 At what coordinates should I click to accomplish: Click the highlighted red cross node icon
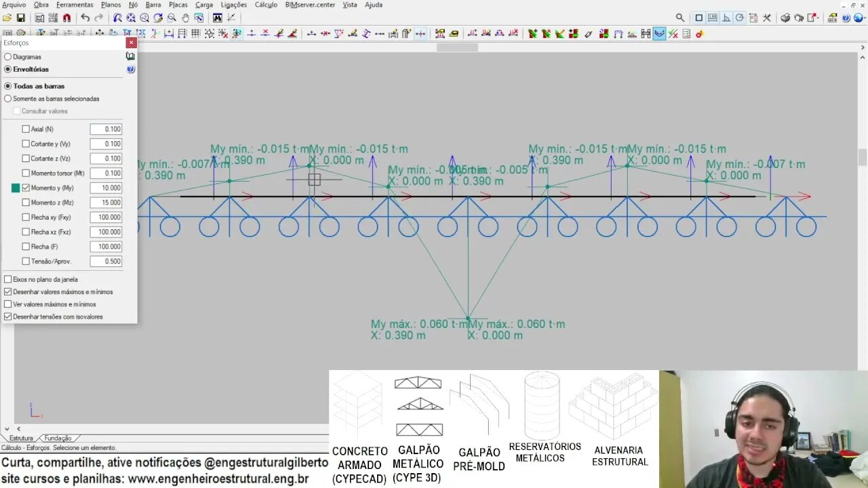(x=420, y=33)
